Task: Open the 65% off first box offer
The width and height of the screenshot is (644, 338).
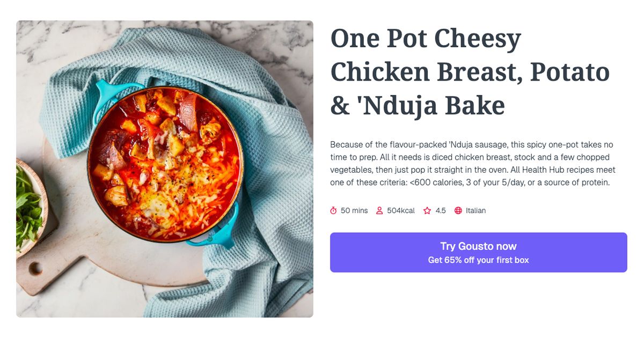Action: (x=478, y=259)
